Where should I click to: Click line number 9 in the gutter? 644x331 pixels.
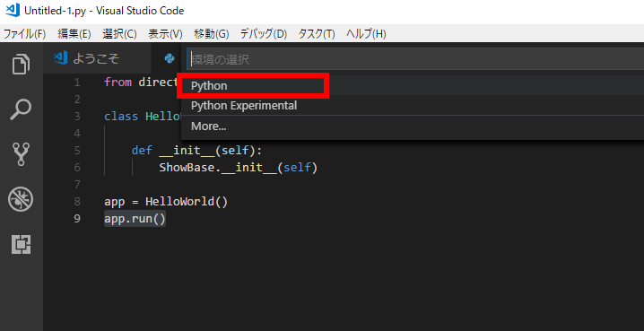click(77, 219)
